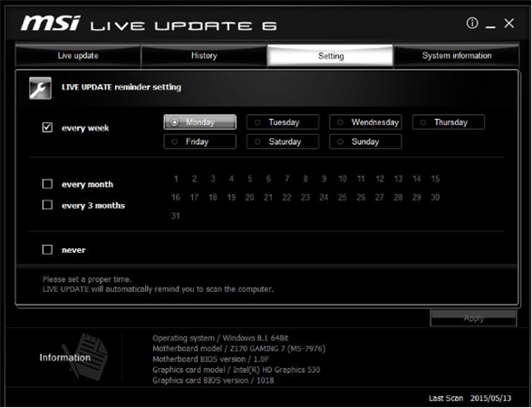The height and width of the screenshot is (408, 532).
Task: Pick day 20 of the month
Action: click(250, 198)
